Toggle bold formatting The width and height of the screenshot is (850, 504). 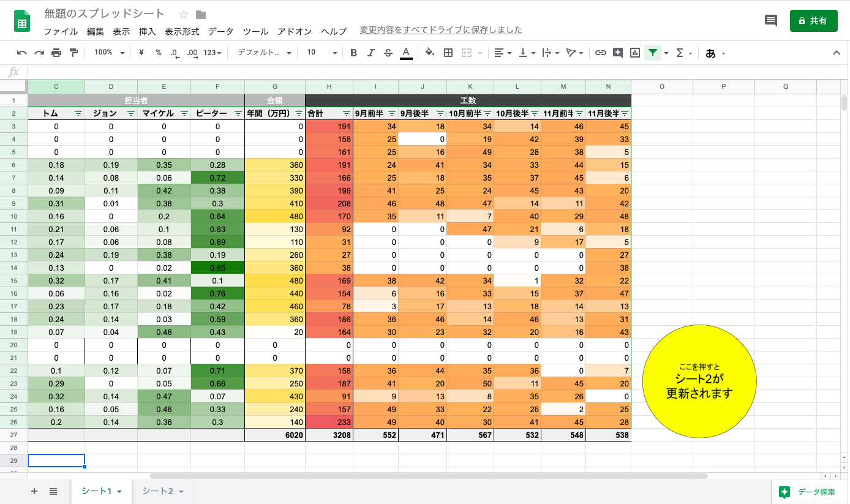(353, 53)
